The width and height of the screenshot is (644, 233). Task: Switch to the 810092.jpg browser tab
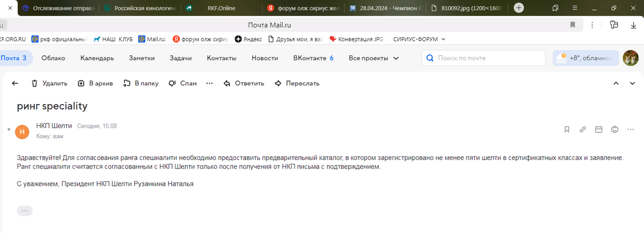pyautogui.click(x=467, y=8)
